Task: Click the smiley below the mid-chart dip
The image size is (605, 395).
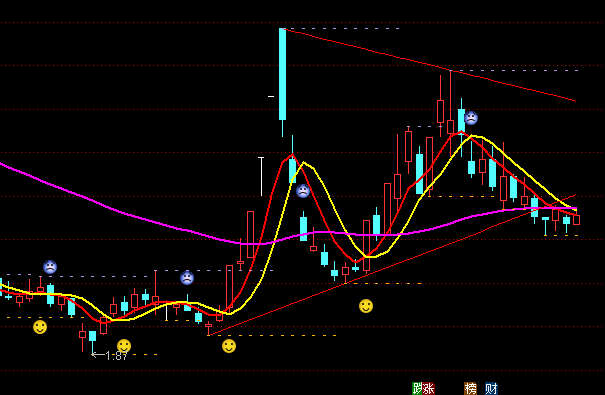Action: [x=366, y=306]
